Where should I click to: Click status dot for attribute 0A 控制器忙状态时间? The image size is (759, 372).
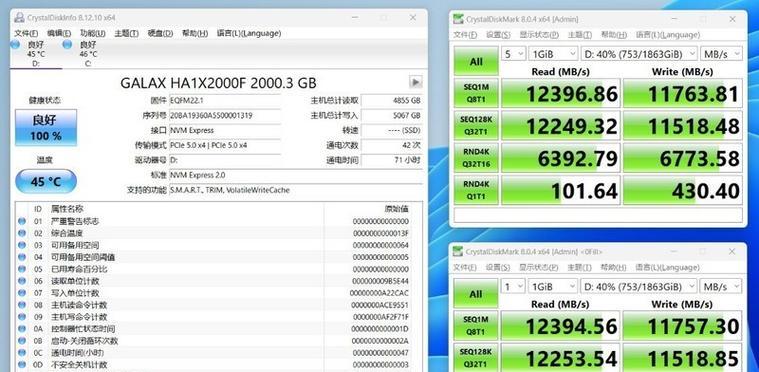coord(22,329)
